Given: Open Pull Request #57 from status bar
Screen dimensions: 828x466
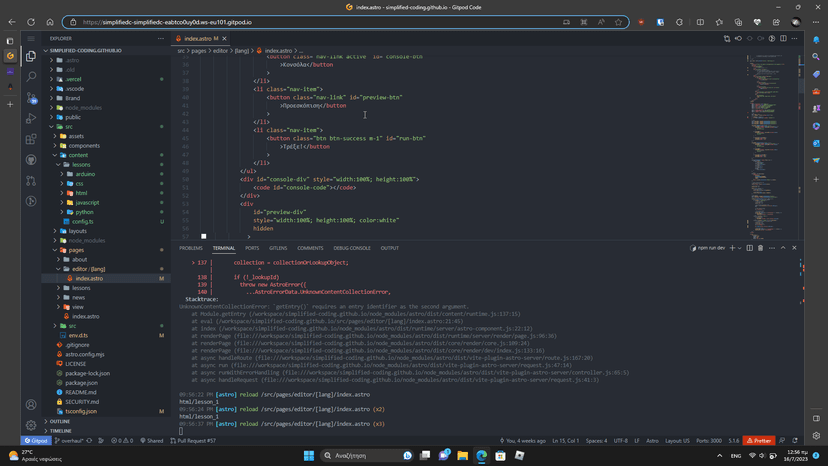Looking at the screenshot, I should tap(193, 440).
